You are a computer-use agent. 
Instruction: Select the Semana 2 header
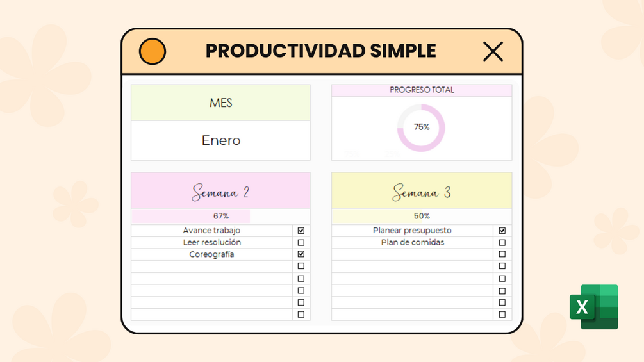220,190
